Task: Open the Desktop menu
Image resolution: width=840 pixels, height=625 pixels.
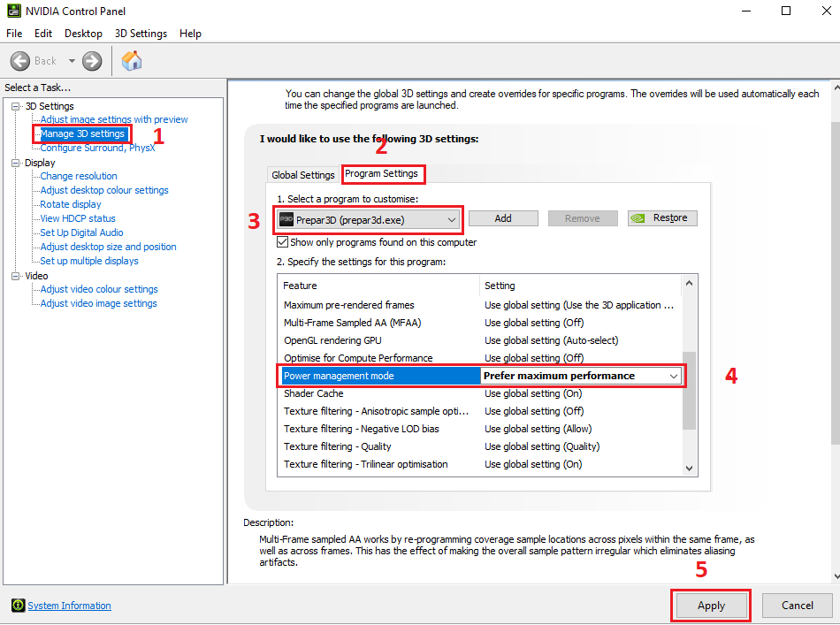Action: 84,34
